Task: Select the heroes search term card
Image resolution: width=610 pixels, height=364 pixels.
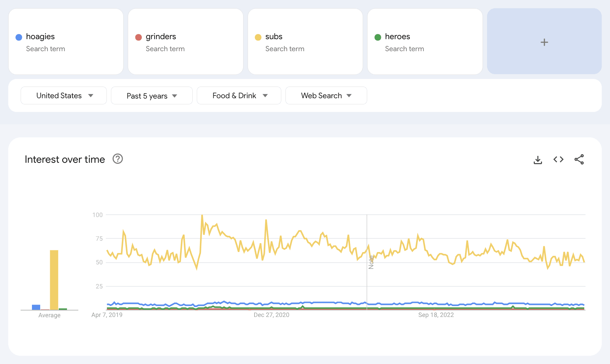Action: pos(425,42)
